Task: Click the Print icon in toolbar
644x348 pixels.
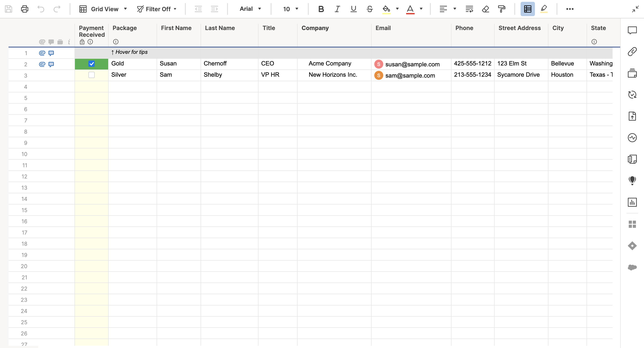Action: coord(24,9)
